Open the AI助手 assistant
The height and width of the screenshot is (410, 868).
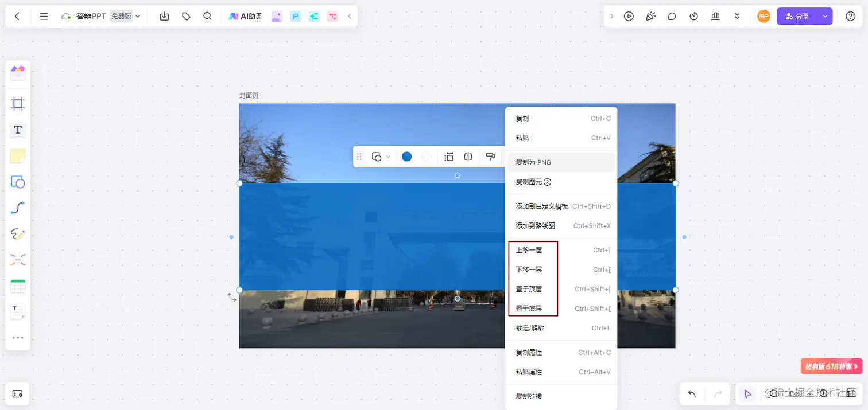[x=245, y=17]
